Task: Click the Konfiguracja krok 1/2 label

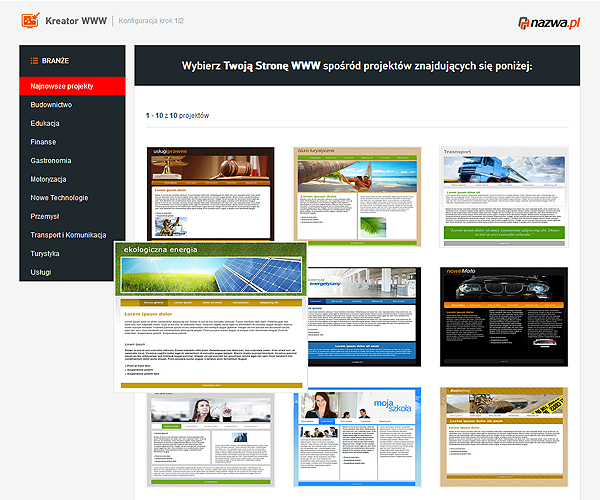Action: (x=151, y=21)
